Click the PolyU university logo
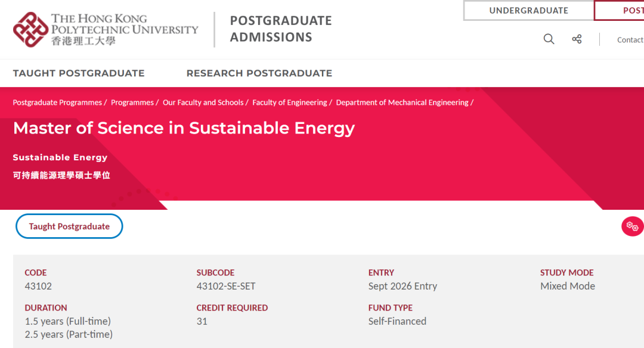 pyautogui.click(x=105, y=29)
